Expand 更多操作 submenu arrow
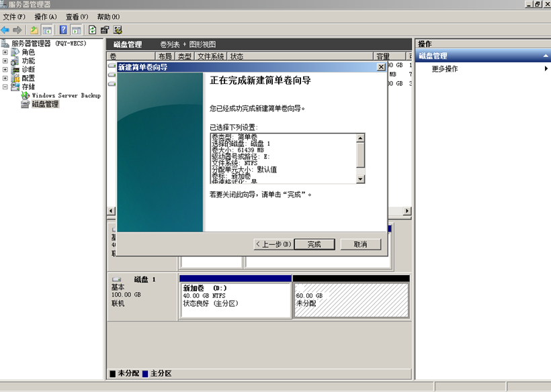 [x=546, y=68]
